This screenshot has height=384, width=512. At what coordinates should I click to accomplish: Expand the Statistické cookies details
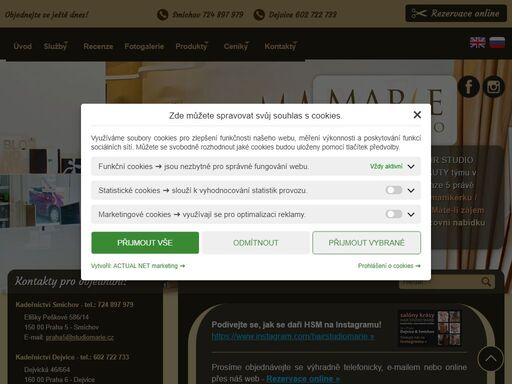[x=411, y=190]
